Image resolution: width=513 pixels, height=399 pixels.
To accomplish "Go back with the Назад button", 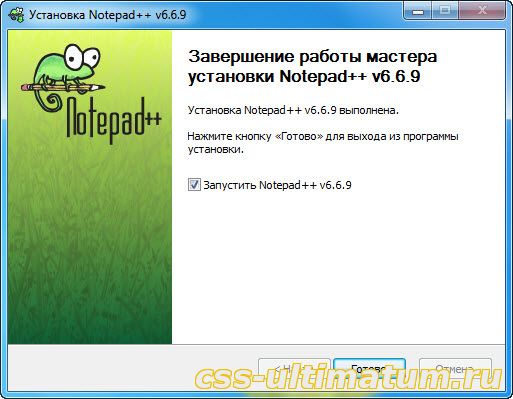I will (294, 369).
